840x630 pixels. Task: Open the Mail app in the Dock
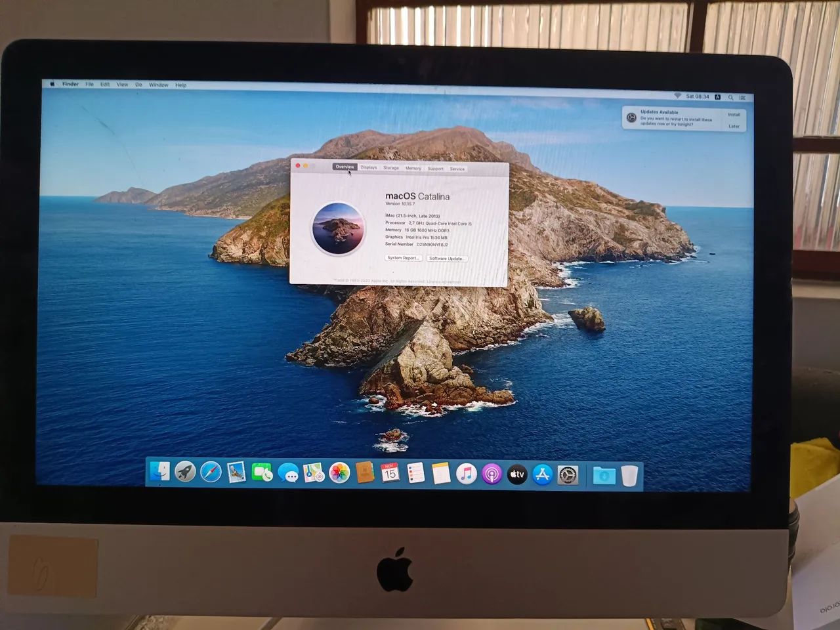click(x=234, y=473)
